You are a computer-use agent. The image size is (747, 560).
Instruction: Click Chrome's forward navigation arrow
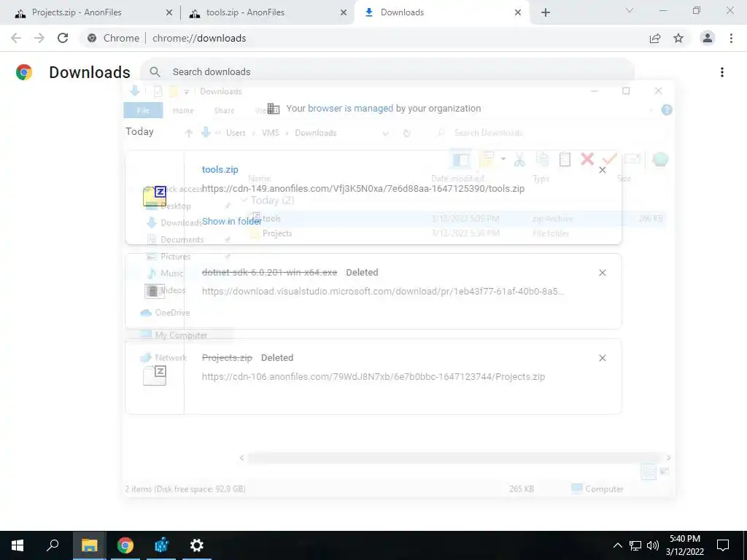point(39,38)
